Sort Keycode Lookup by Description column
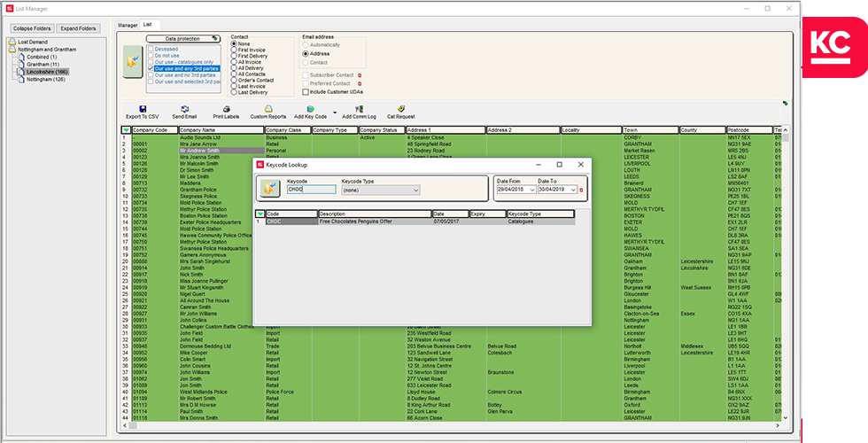 [375, 214]
